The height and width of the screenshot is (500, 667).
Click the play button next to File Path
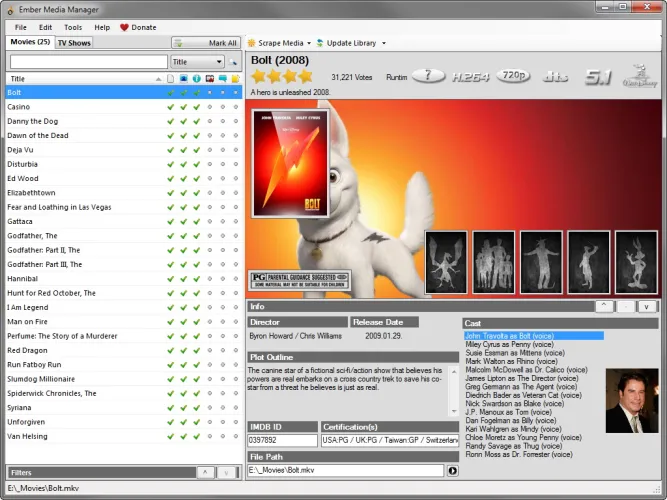[452, 470]
